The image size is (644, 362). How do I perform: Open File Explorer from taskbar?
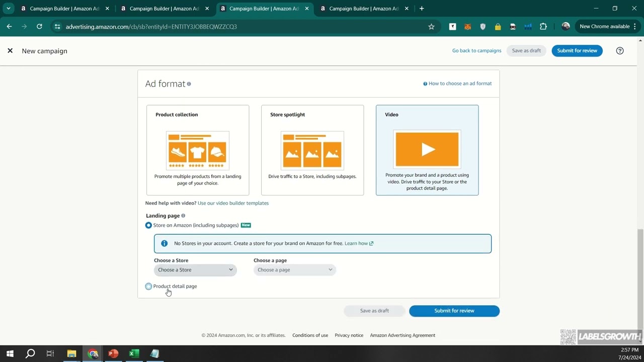click(x=71, y=353)
